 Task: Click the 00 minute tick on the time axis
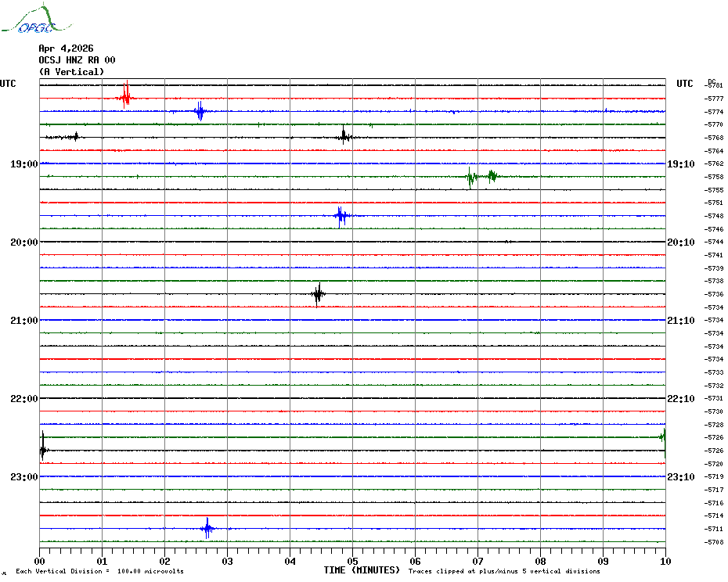(40, 561)
